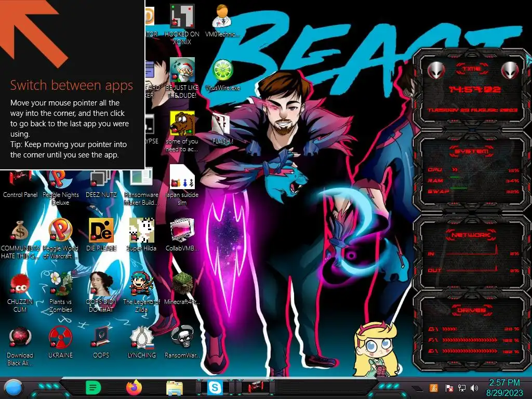This screenshot has width=532, height=399.
Task: Launch Firefox from the taskbar
Action: click(134, 388)
